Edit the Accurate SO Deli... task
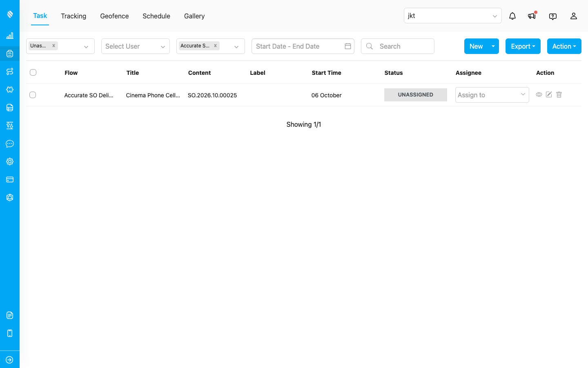588x368 pixels. (x=549, y=94)
